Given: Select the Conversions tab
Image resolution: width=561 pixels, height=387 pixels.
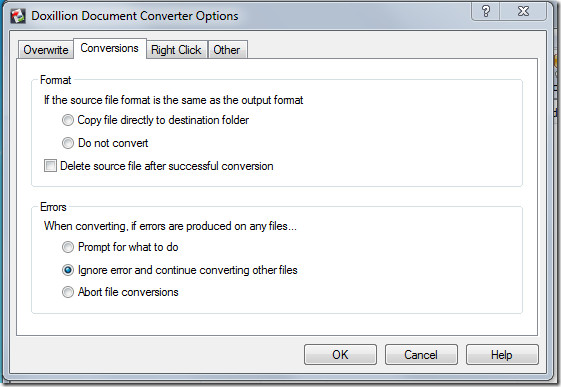Looking at the screenshot, I should pyautogui.click(x=109, y=48).
